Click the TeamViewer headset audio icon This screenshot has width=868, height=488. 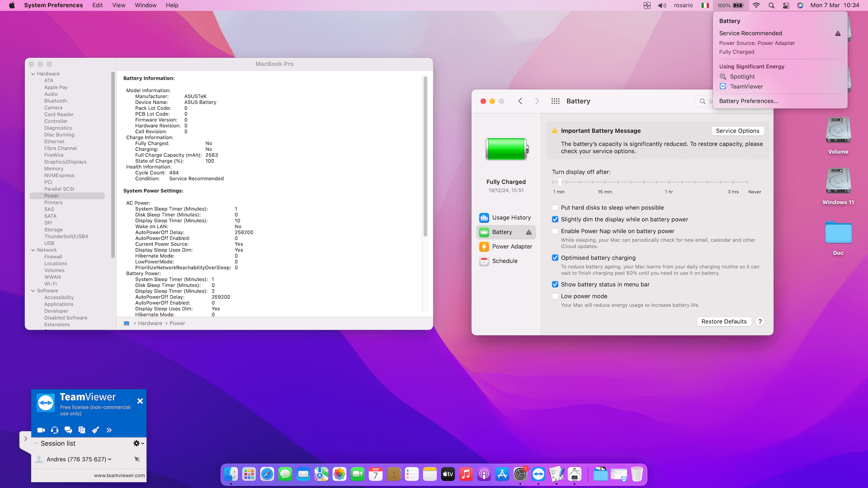pyautogui.click(x=55, y=430)
